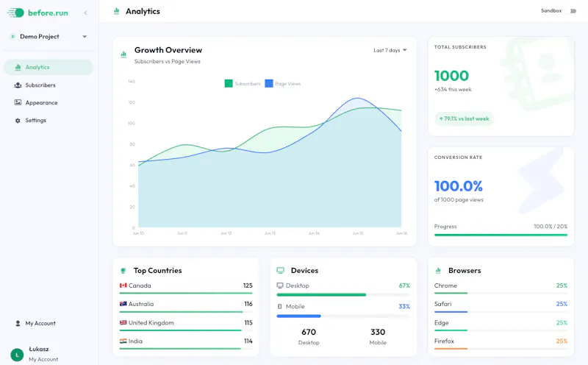Click the Jun 10 axis label
The width and height of the screenshot is (588, 365).
point(138,233)
